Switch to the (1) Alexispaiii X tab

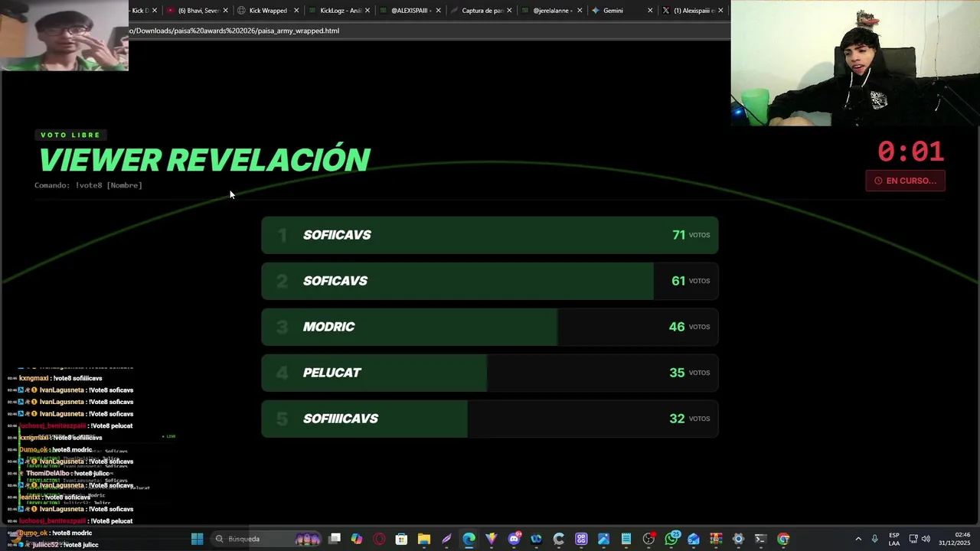[693, 11]
